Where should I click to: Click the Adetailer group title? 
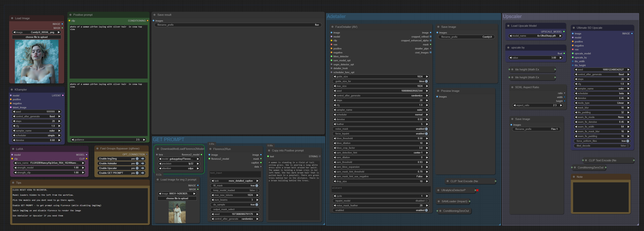pos(336,16)
